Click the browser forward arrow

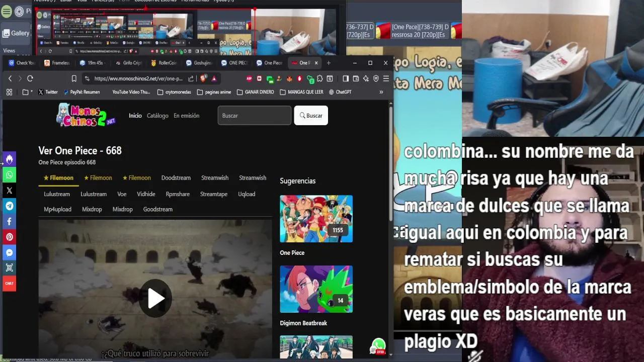tap(20, 78)
